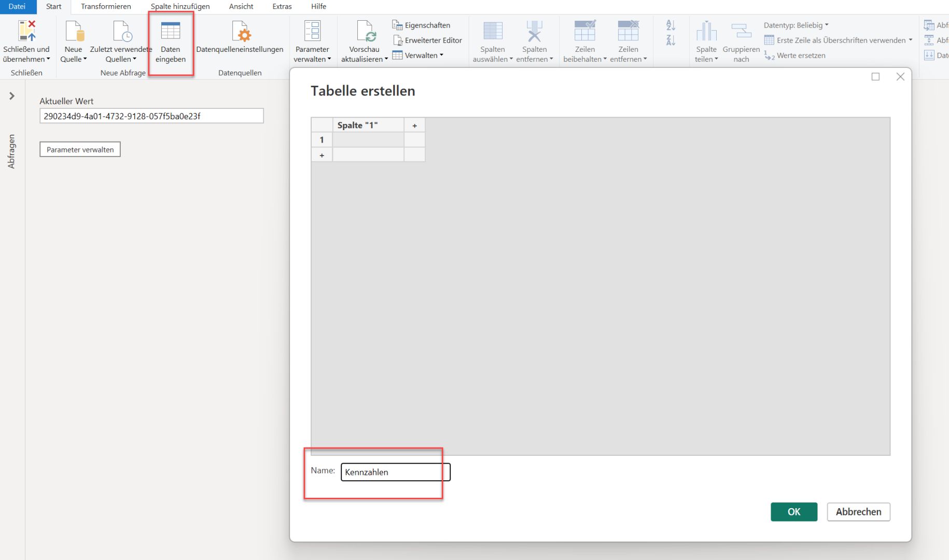
Task: Click the Daten eingeben table icon
Action: 171,31
